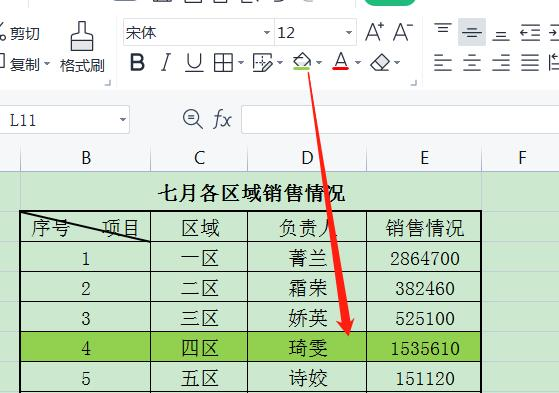Select the highlighted cell 1535610
The height and width of the screenshot is (393, 559).
click(424, 347)
